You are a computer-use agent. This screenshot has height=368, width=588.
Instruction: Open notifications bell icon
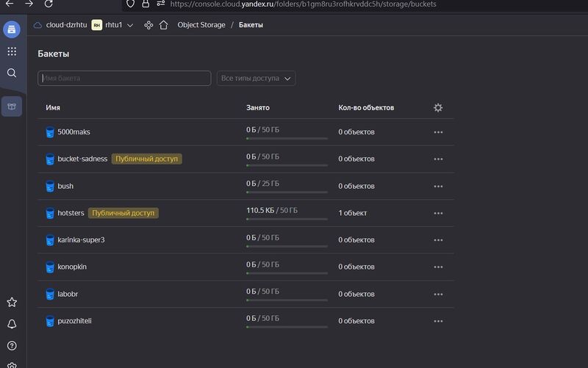12,324
